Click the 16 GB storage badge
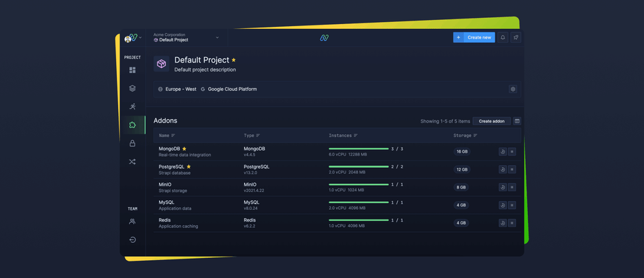Image resolution: width=644 pixels, height=278 pixels. click(x=462, y=152)
